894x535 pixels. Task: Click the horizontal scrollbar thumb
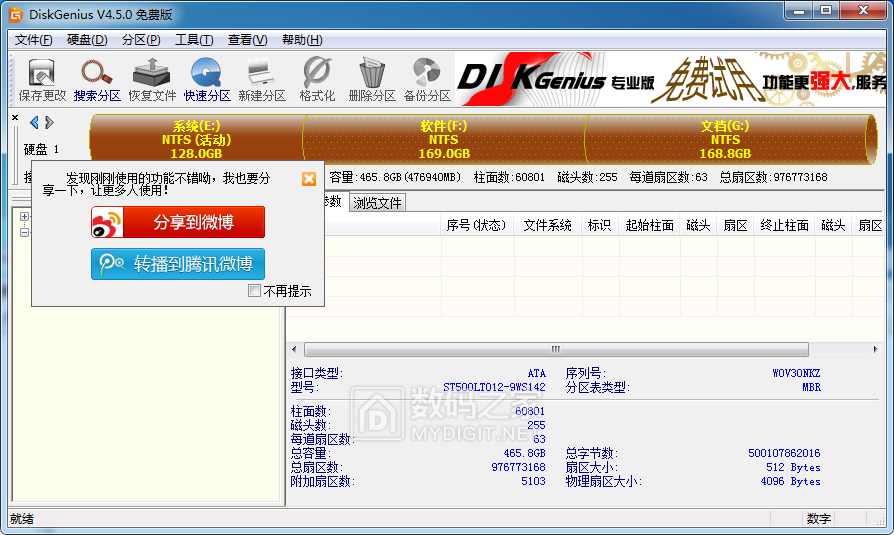(556, 349)
